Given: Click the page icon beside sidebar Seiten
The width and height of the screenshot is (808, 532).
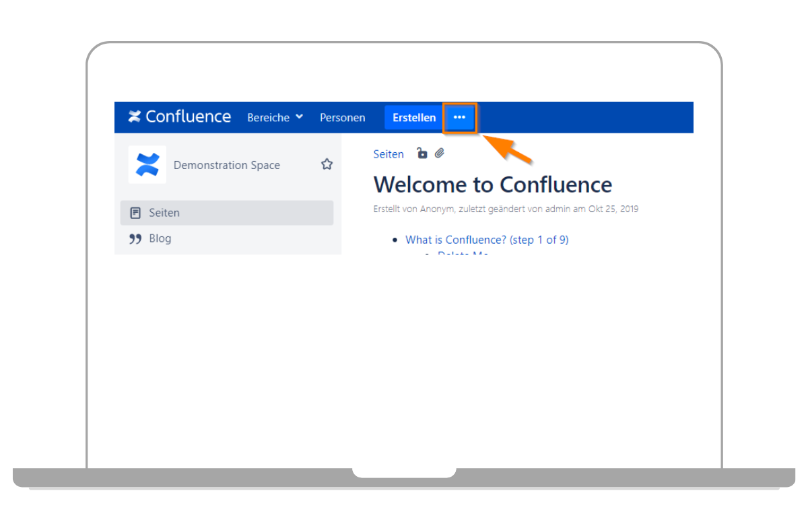Looking at the screenshot, I should [x=135, y=213].
